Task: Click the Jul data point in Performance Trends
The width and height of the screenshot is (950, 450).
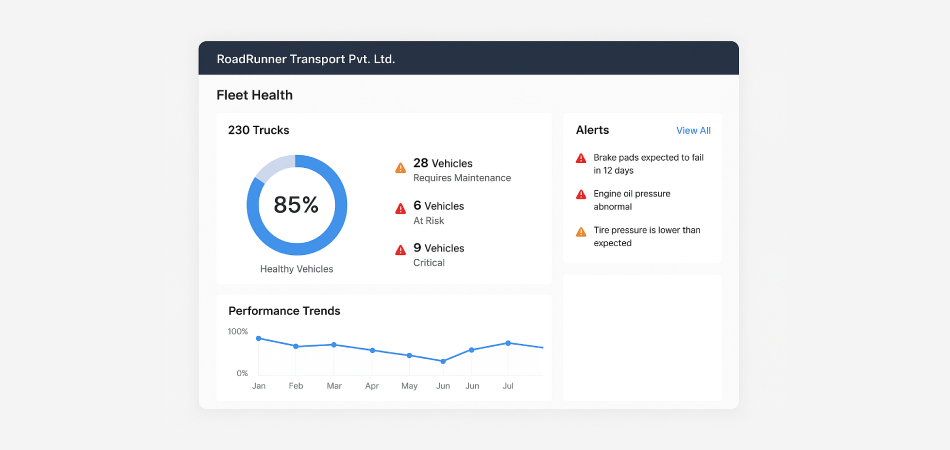Action: (x=508, y=343)
